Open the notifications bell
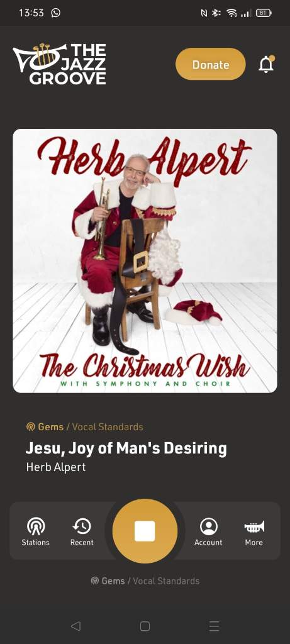 pos(266,64)
